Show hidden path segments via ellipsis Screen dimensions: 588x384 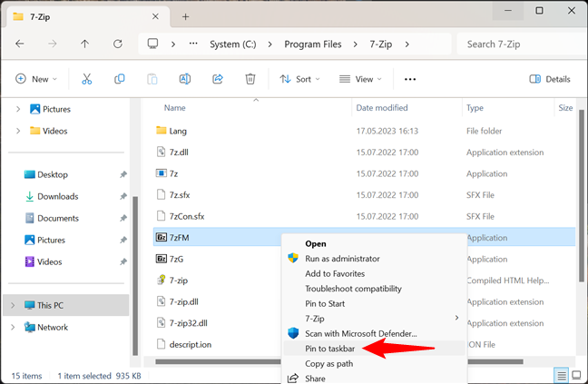coord(193,44)
